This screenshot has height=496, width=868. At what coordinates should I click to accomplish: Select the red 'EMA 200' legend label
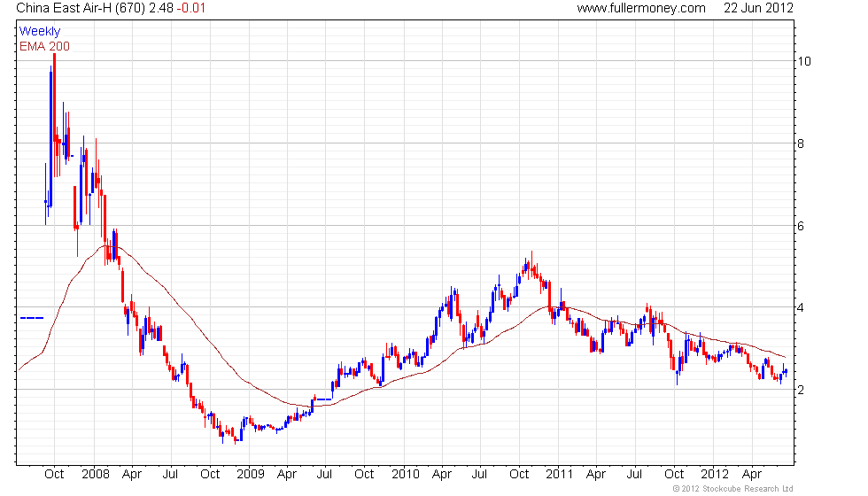click(44, 46)
